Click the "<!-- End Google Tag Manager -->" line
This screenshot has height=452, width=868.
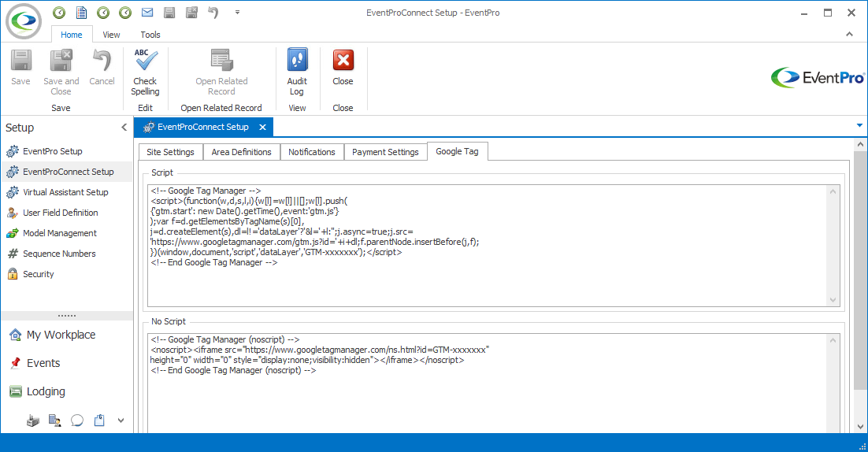(213, 262)
